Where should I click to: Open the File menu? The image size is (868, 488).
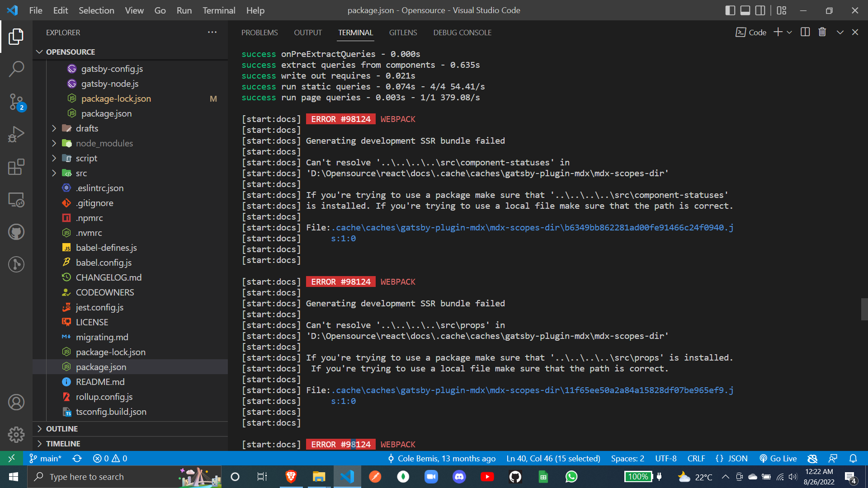(36, 10)
